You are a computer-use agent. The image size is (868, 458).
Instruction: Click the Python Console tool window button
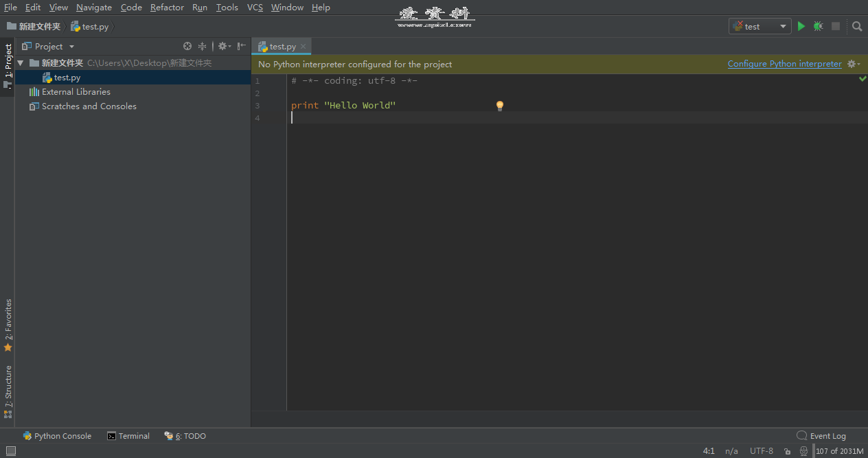(57, 435)
